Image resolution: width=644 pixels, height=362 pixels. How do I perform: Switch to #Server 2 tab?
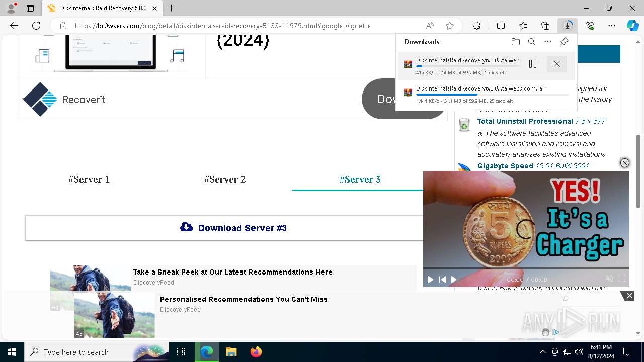click(x=224, y=179)
